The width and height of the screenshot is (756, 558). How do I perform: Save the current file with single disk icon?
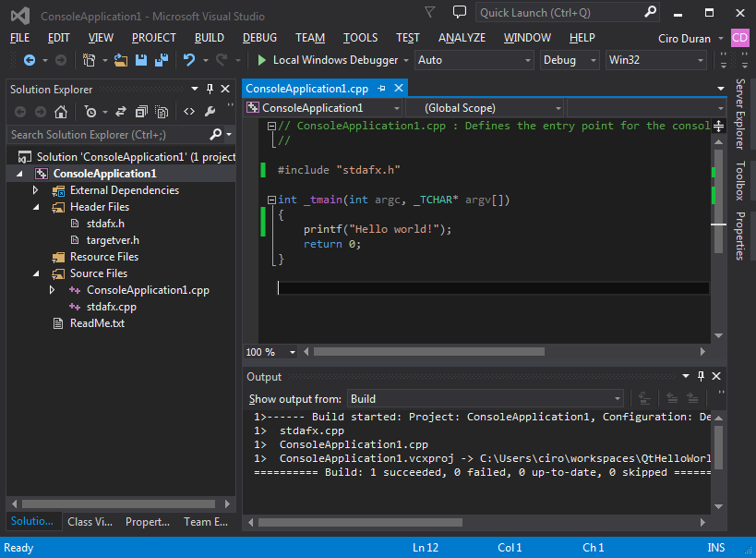click(x=141, y=60)
